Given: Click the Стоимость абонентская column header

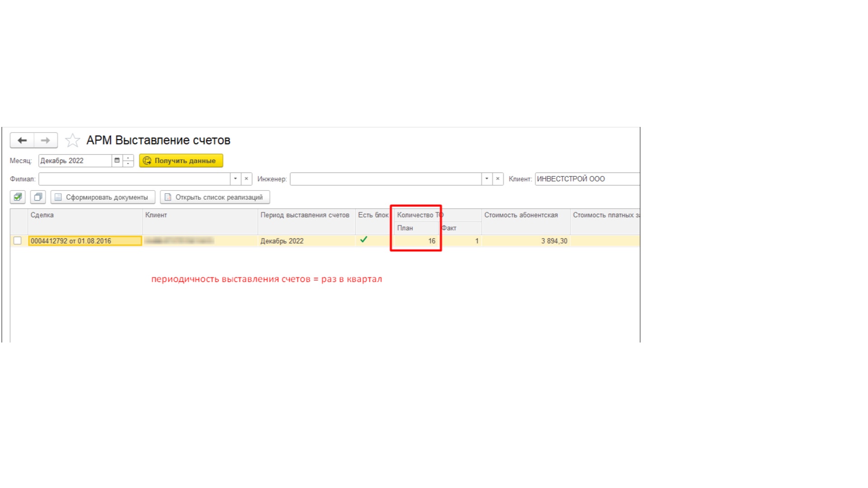Looking at the screenshot, I should pyautogui.click(x=525, y=221).
